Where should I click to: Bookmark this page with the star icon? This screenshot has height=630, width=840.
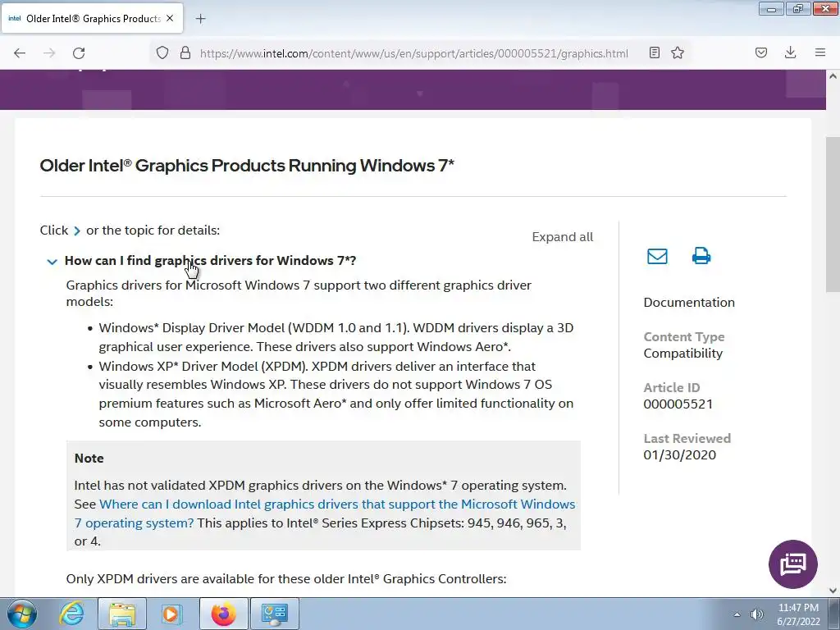(678, 53)
